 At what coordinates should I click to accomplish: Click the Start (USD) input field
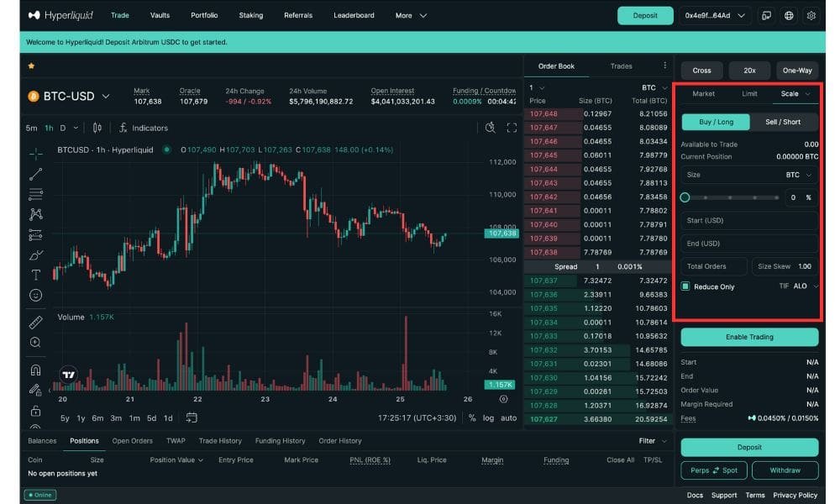click(749, 221)
